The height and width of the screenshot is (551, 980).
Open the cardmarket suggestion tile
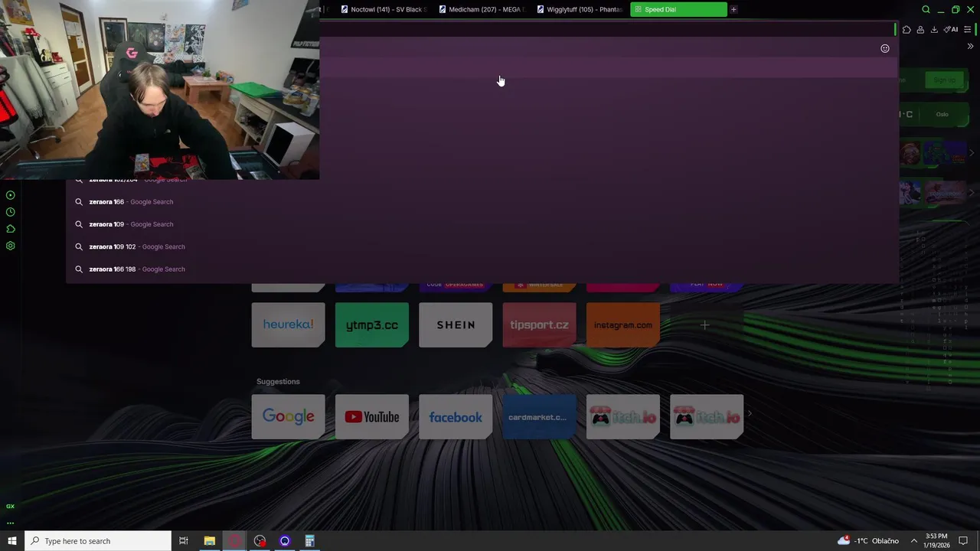(539, 416)
